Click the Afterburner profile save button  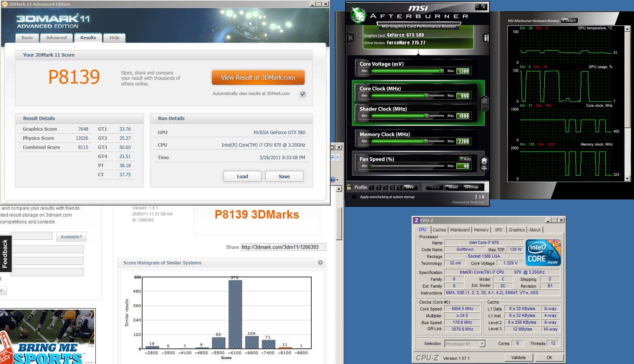pyautogui.click(x=410, y=187)
